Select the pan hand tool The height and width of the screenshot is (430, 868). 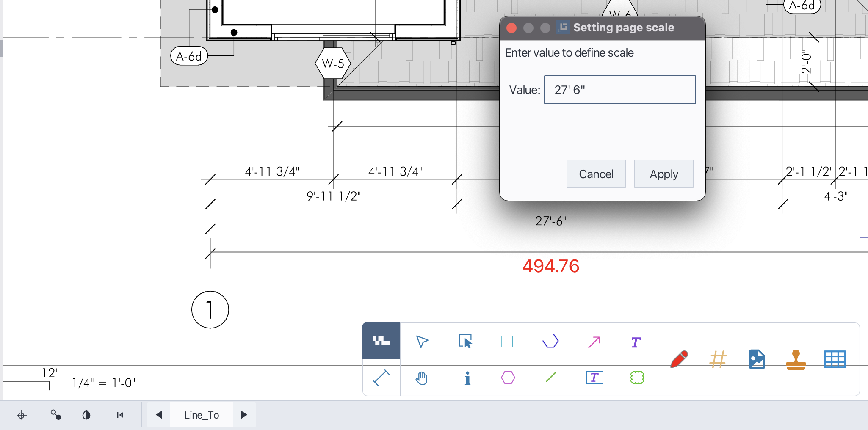[x=422, y=379]
